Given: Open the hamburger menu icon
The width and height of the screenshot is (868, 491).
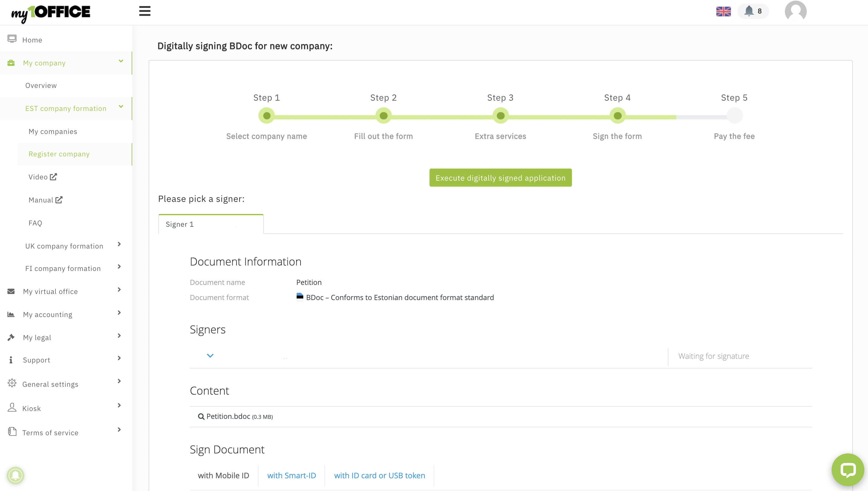Looking at the screenshot, I should coord(144,11).
